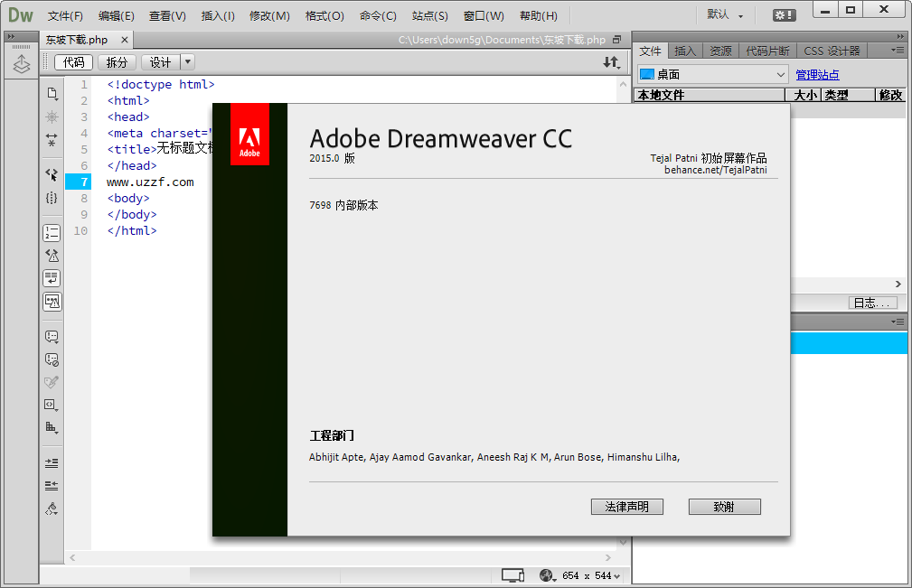Select the 文件 panel tab
Viewport: 912px width, 588px height.
click(x=650, y=51)
